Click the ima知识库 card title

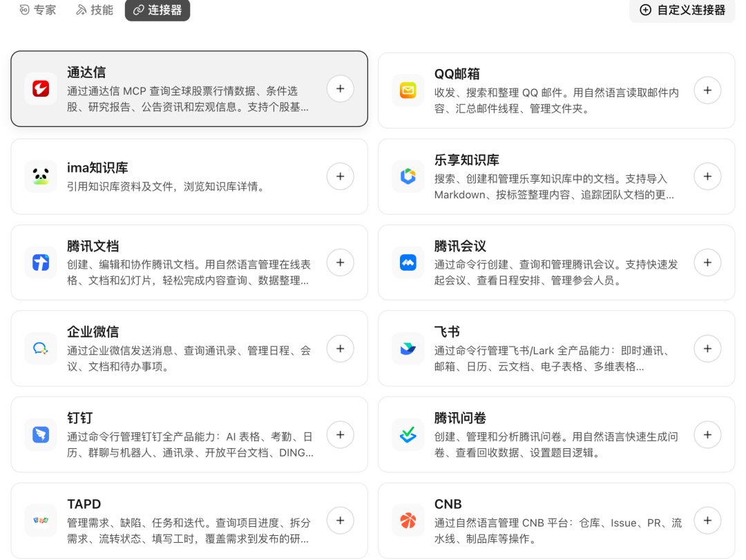pyautogui.click(x=97, y=168)
